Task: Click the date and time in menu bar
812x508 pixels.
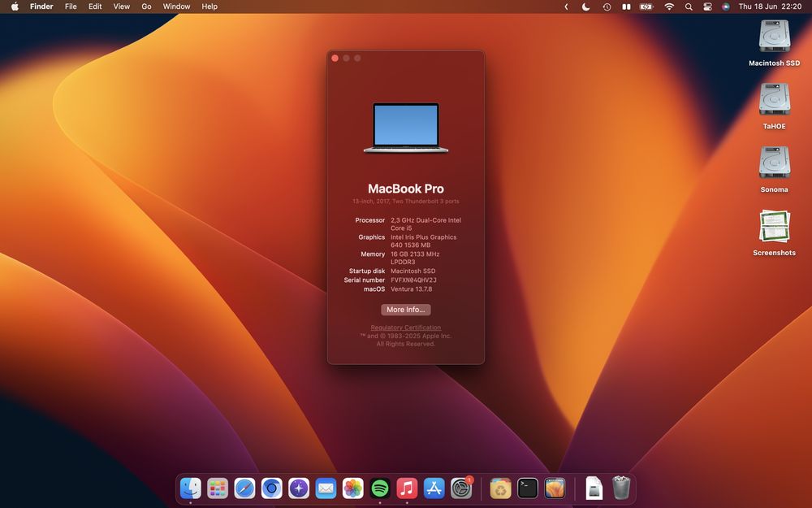Action: [x=770, y=7]
